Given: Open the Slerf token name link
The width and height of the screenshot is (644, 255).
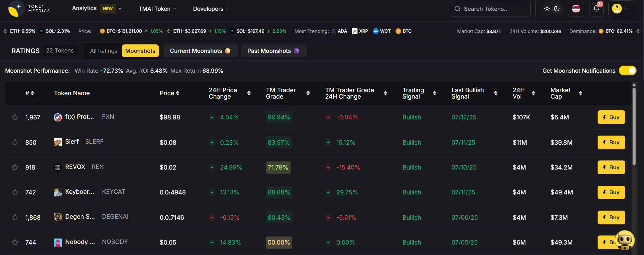Looking at the screenshot, I should pyautogui.click(x=72, y=142).
